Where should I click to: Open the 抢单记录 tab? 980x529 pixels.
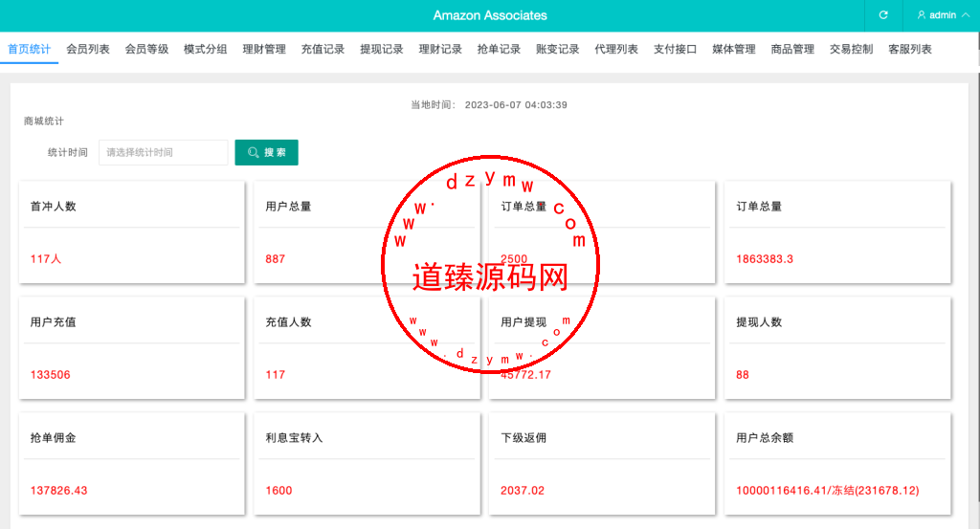500,49
